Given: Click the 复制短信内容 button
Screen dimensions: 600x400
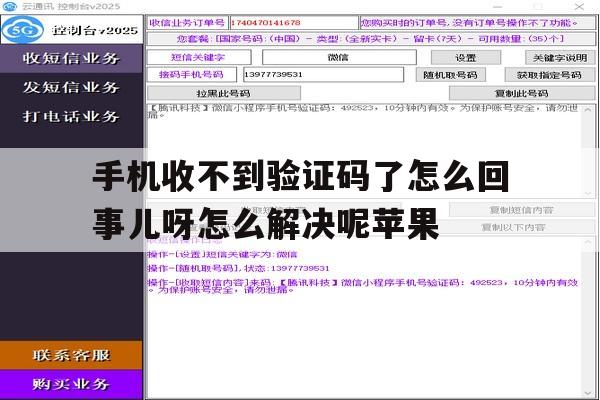Looking at the screenshot, I should pyautogui.click(x=522, y=210).
